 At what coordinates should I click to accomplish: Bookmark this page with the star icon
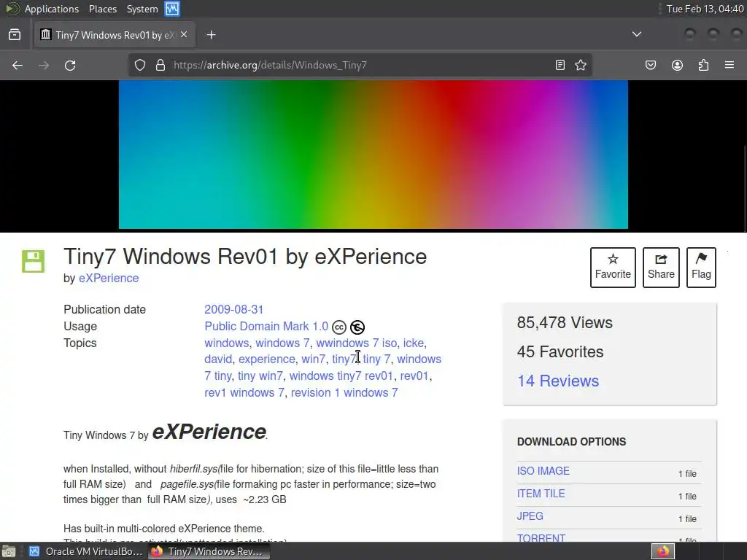pyautogui.click(x=580, y=65)
